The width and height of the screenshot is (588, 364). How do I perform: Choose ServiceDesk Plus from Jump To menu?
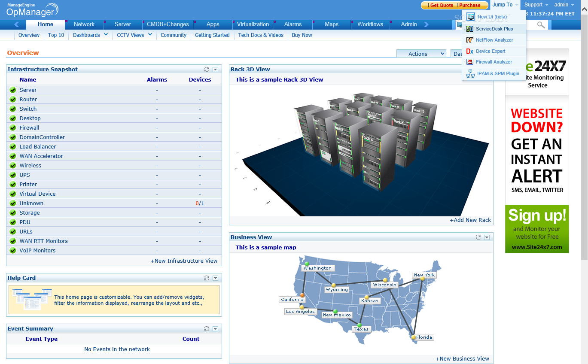[494, 29]
